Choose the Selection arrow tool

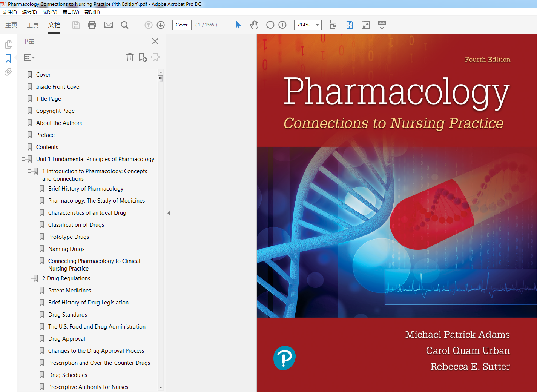238,25
